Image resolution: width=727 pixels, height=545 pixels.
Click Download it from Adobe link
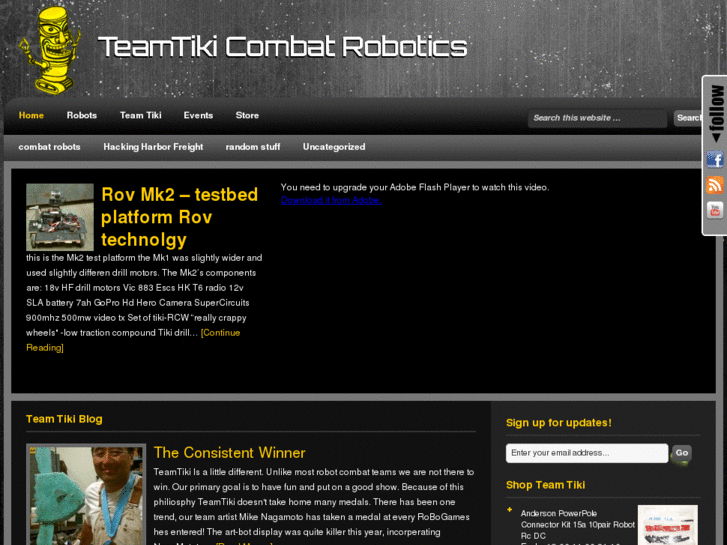(x=331, y=200)
